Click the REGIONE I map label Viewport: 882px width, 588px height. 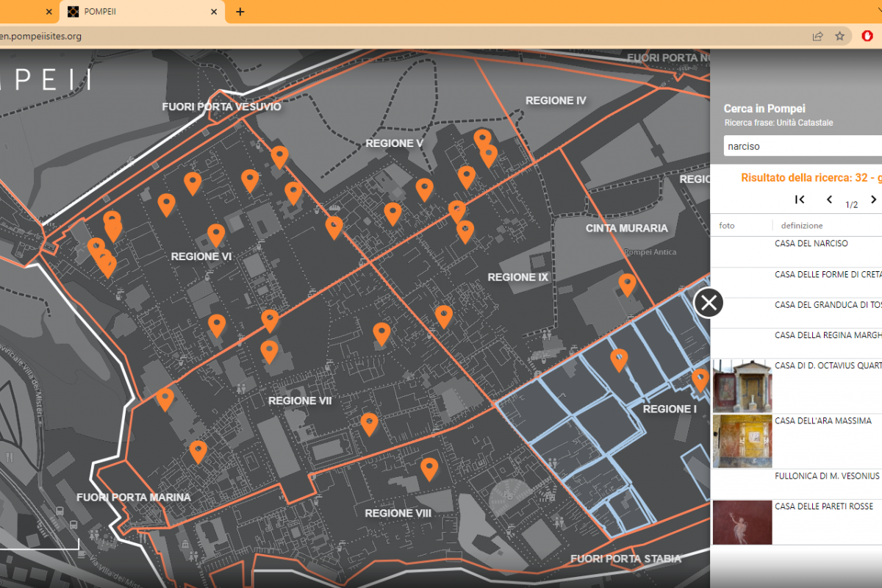pyautogui.click(x=670, y=409)
